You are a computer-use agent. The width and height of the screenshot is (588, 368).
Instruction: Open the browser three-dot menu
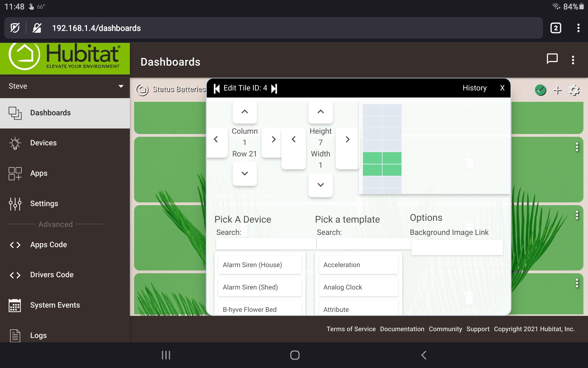(578, 28)
